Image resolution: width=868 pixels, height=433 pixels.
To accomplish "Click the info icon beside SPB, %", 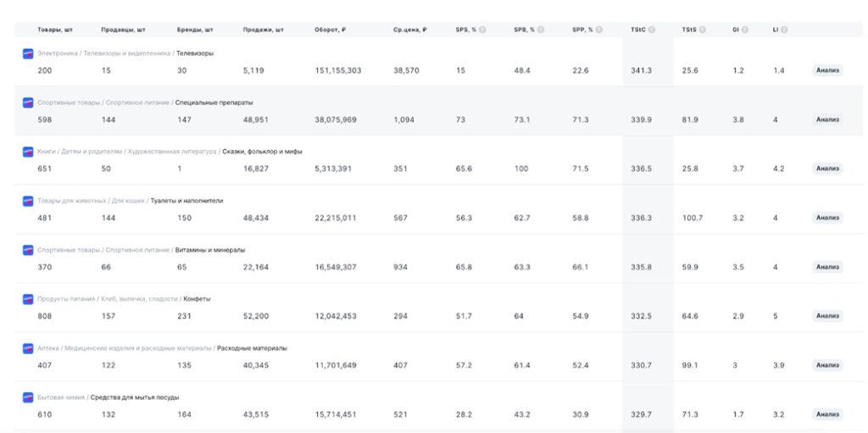I will [541, 30].
